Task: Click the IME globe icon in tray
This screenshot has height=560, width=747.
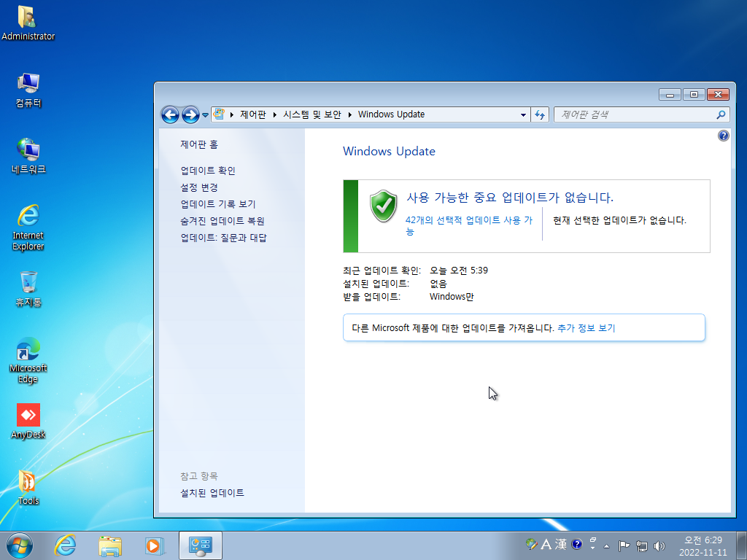Action: pyautogui.click(x=532, y=544)
